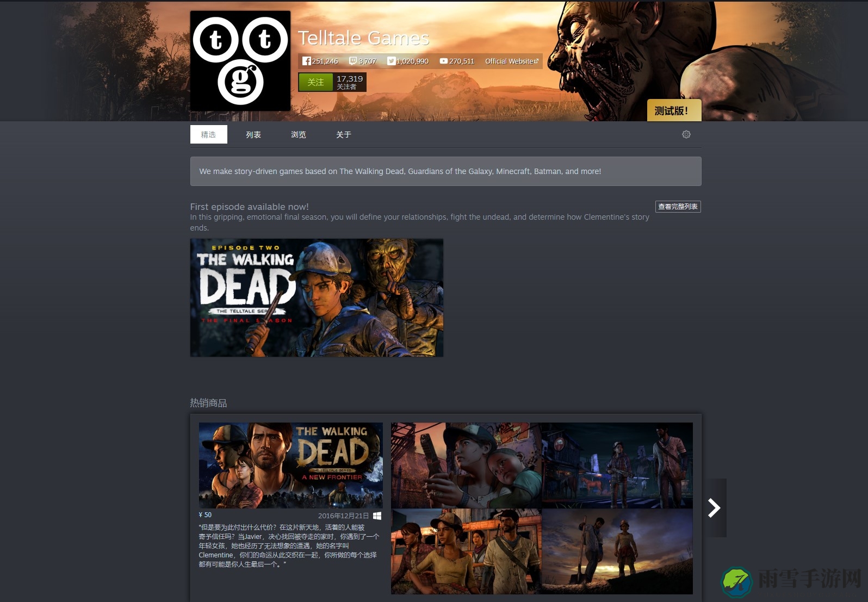View night street screenshot with rifle
This screenshot has height=602, width=868.
point(617,465)
